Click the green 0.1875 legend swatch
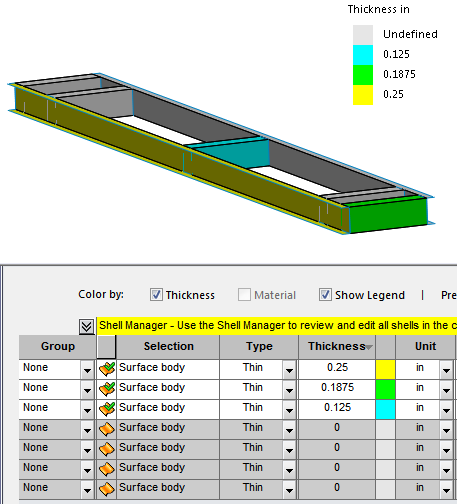The width and height of the screenshot is (457, 504). 363,75
